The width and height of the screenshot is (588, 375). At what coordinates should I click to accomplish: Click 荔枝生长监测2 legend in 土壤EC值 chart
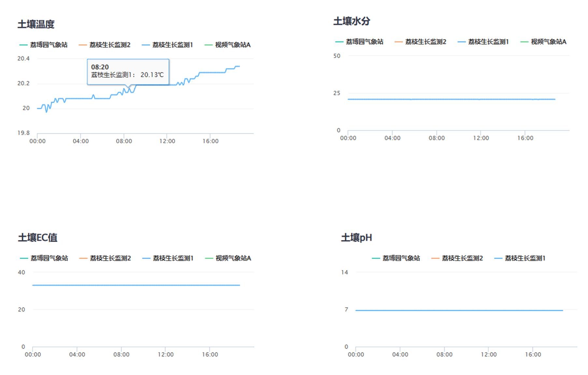coord(105,258)
